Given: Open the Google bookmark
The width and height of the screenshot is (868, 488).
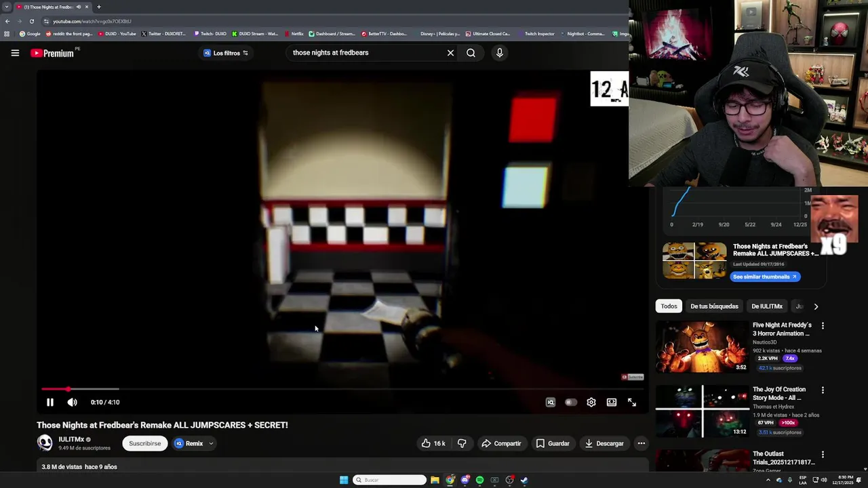Looking at the screenshot, I should (x=31, y=33).
